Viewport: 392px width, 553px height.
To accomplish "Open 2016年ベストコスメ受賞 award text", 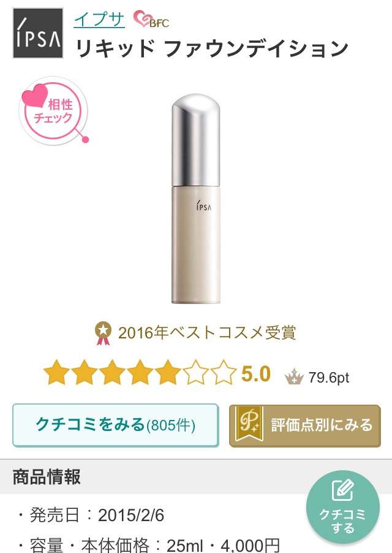I will click(x=207, y=333).
